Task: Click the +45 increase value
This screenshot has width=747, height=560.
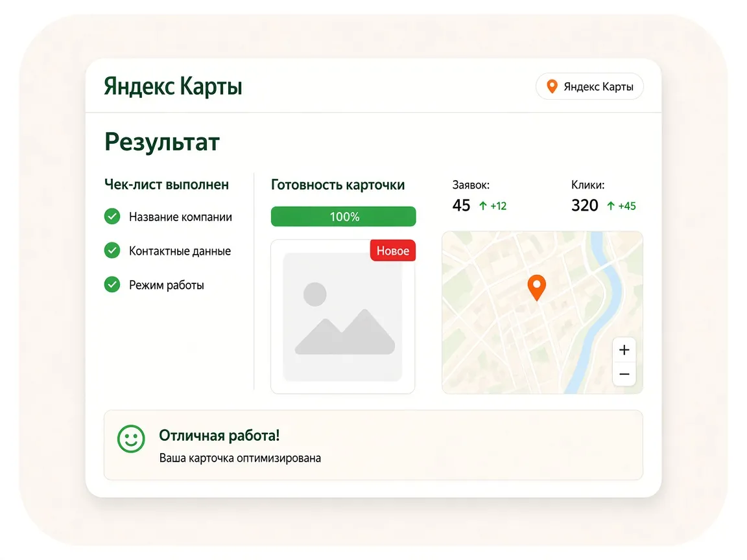Action: pos(627,205)
